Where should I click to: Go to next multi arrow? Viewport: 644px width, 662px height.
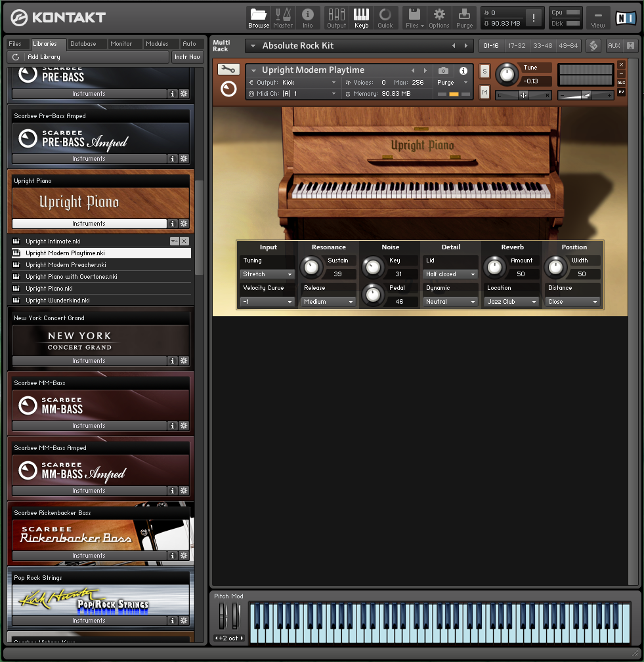466,45
